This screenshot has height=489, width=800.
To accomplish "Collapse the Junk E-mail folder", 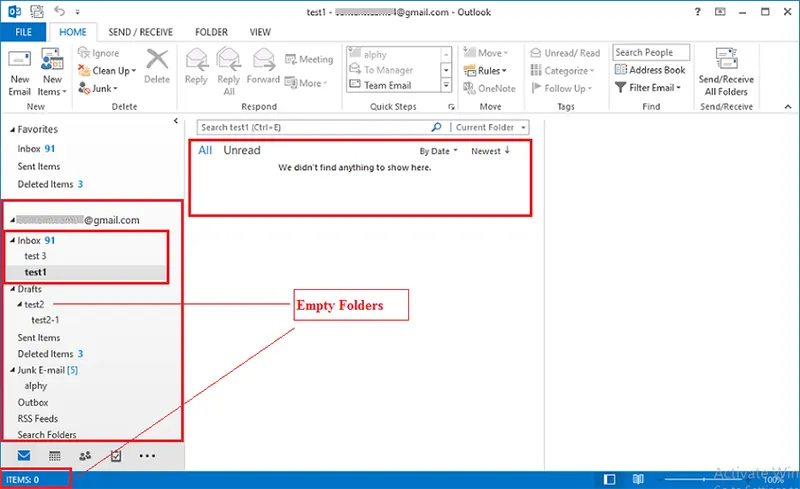I will pyautogui.click(x=12, y=370).
